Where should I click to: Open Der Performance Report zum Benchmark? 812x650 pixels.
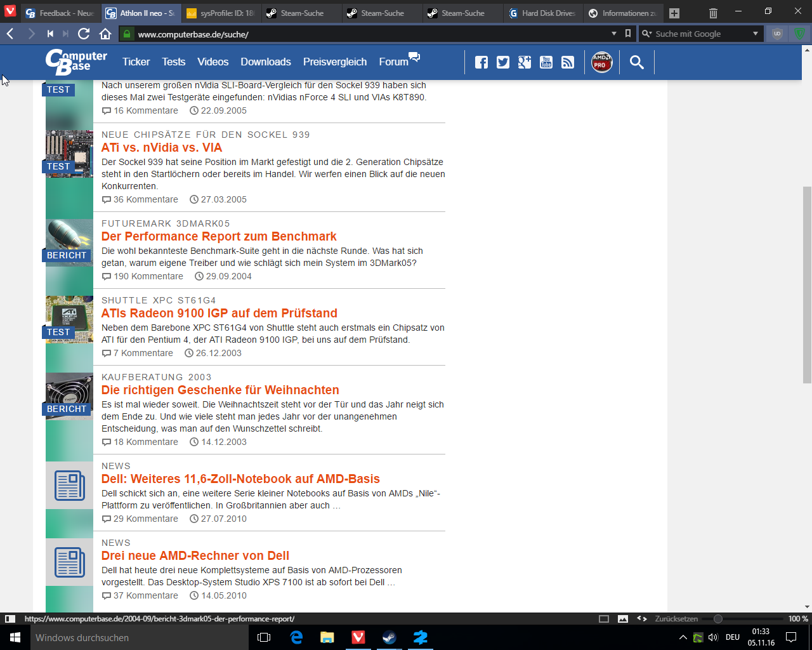click(219, 236)
